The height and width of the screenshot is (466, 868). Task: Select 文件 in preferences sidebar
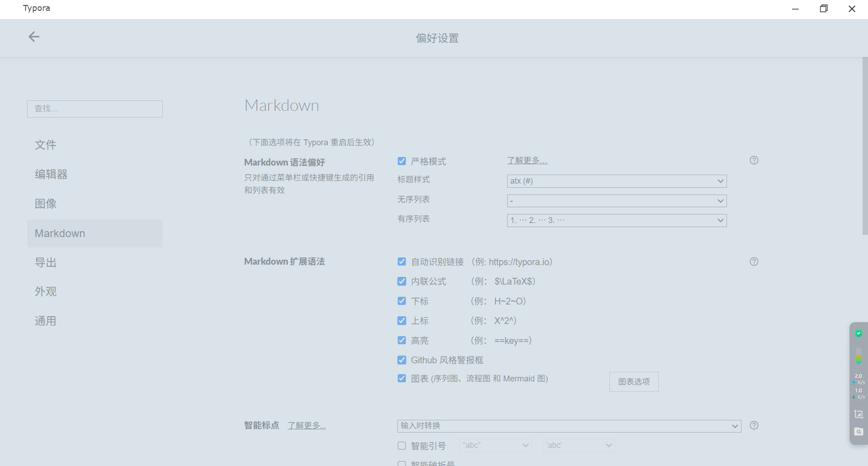(95, 145)
